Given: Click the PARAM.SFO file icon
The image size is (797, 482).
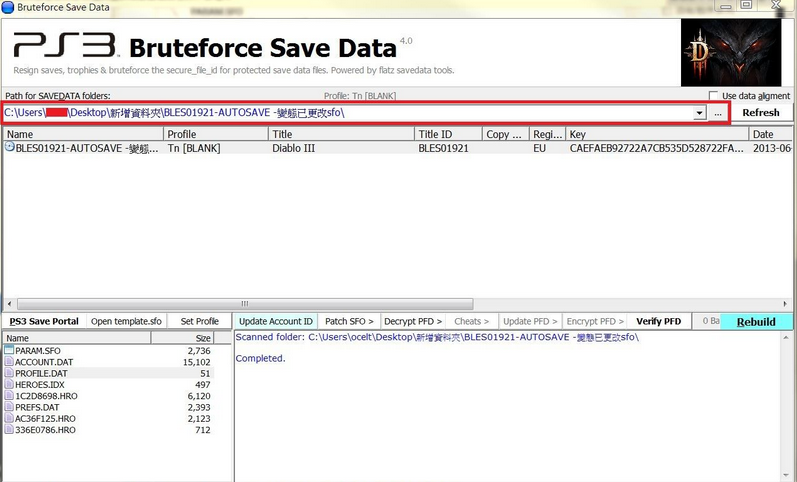Looking at the screenshot, I should click(x=9, y=352).
